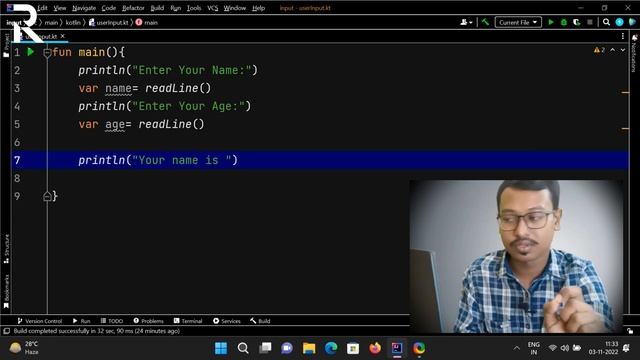Screen dimensions: 640x360
Task: Click the age variable on line 5
Action: click(115, 124)
